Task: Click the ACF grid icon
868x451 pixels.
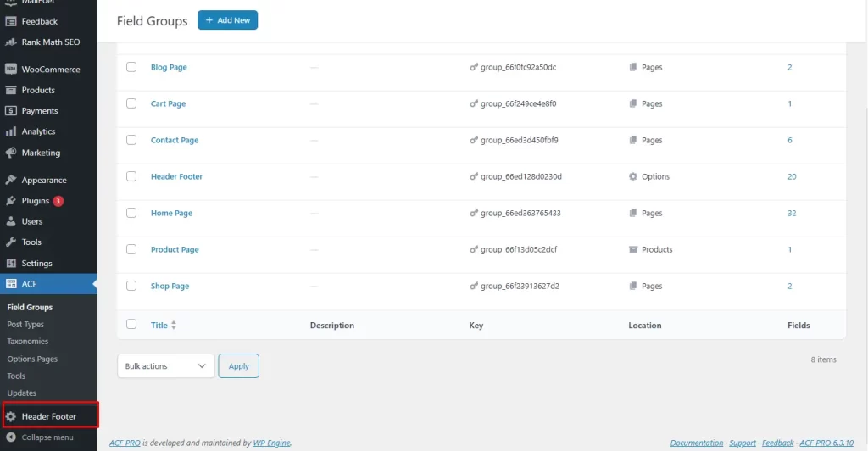Action: [x=10, y=284]
